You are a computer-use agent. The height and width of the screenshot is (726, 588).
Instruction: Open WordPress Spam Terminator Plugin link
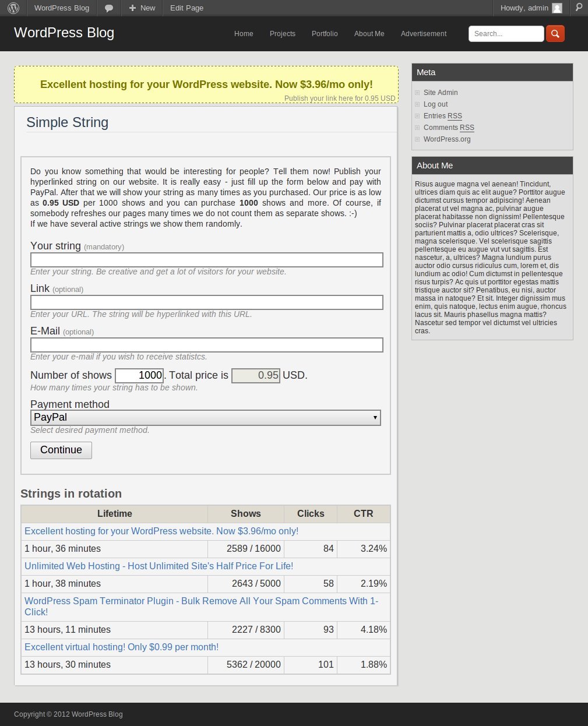[x=201, y=607]
